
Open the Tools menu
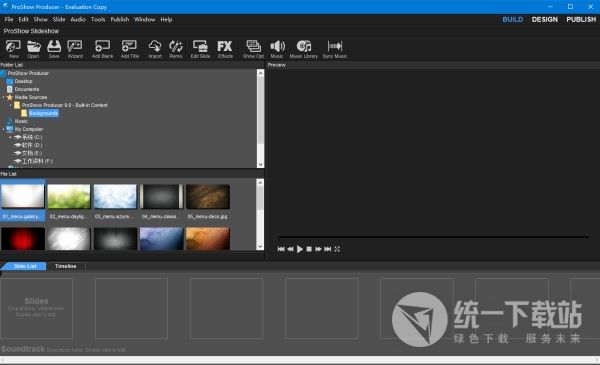(x=98, y=19)
